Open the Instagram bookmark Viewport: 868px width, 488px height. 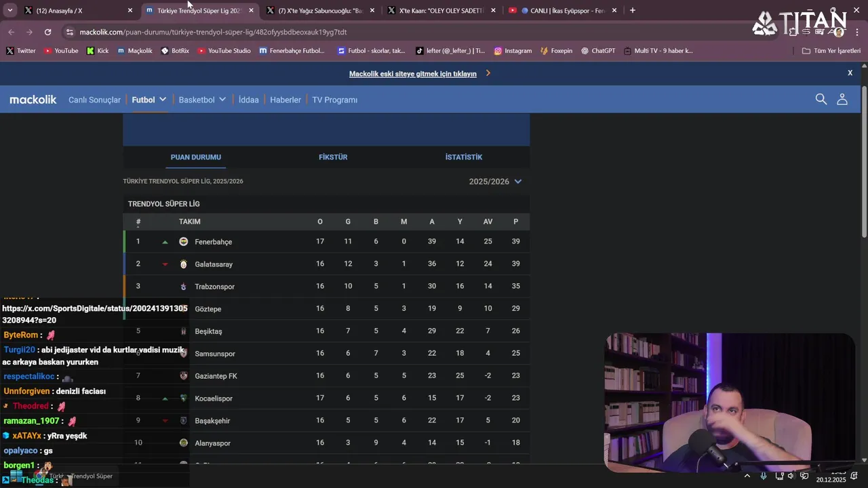click(513, 51)
